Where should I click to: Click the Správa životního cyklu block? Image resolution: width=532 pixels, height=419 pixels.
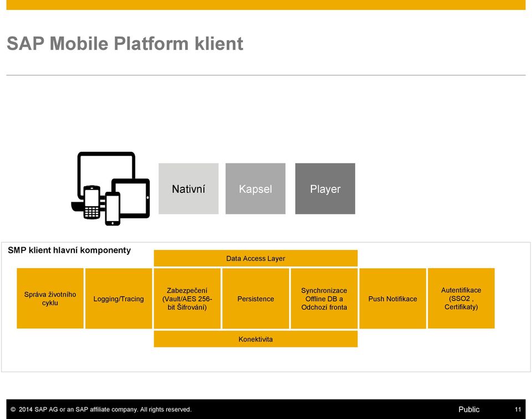coord(50,299)
